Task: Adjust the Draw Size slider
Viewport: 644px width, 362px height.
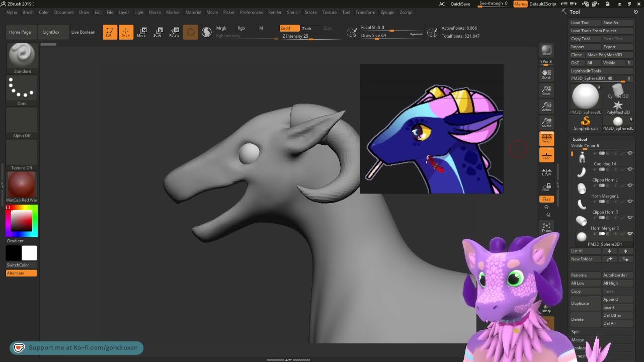Action: tap(392, 35)
